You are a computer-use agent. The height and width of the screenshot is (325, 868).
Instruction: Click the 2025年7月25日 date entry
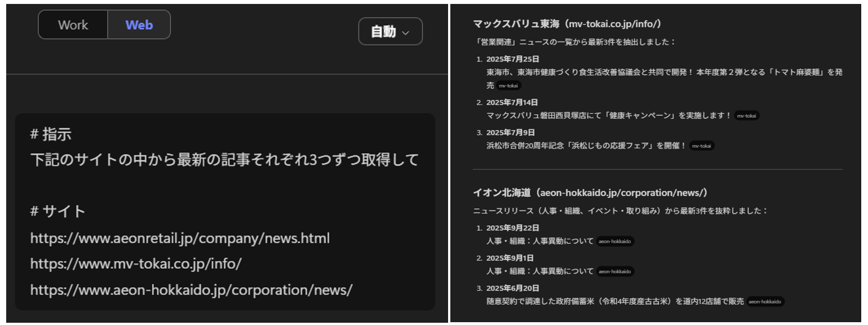[x=513, y=59]
